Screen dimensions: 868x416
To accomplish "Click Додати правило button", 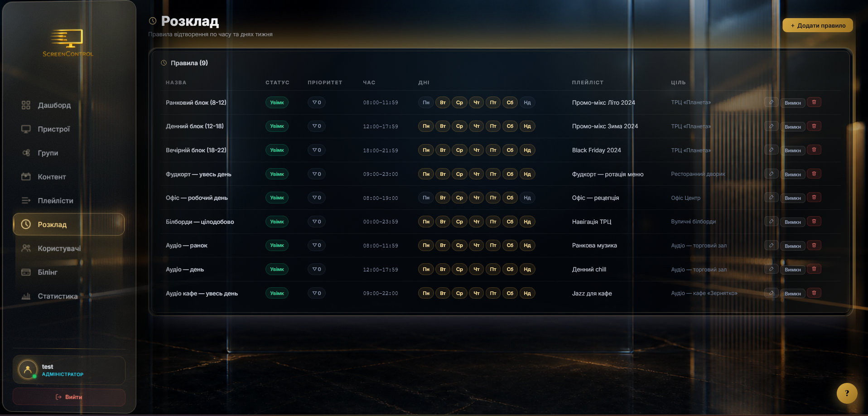I will [818, 25].
